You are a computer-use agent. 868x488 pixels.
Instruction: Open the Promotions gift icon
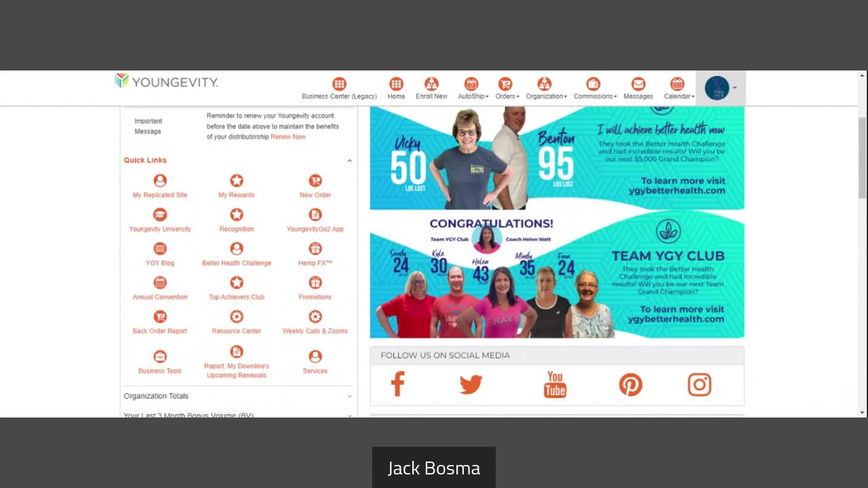click(x=315, y=283)
